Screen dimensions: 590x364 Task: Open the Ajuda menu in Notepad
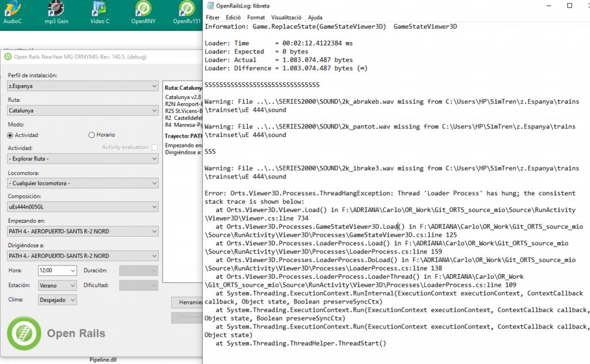315,17
